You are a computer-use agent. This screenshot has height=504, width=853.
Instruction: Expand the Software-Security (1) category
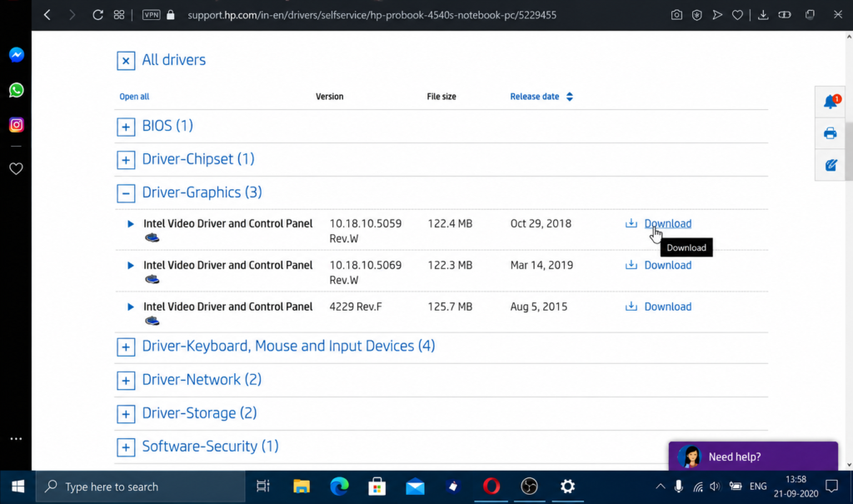(x=126, y=447)
